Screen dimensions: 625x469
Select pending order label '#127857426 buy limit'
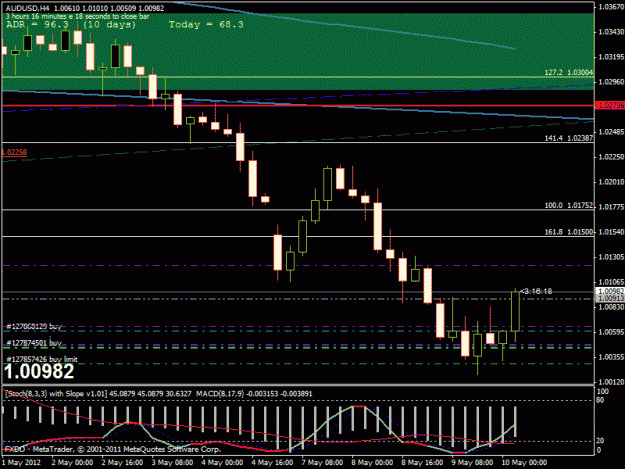(42, 359)
